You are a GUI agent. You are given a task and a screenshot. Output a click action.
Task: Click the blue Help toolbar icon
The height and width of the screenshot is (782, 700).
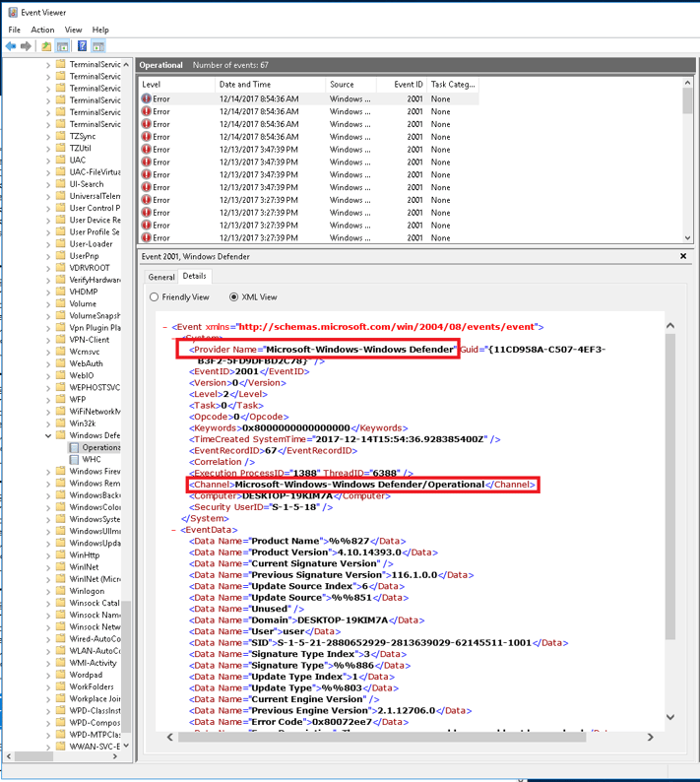(x=82, y=46)
